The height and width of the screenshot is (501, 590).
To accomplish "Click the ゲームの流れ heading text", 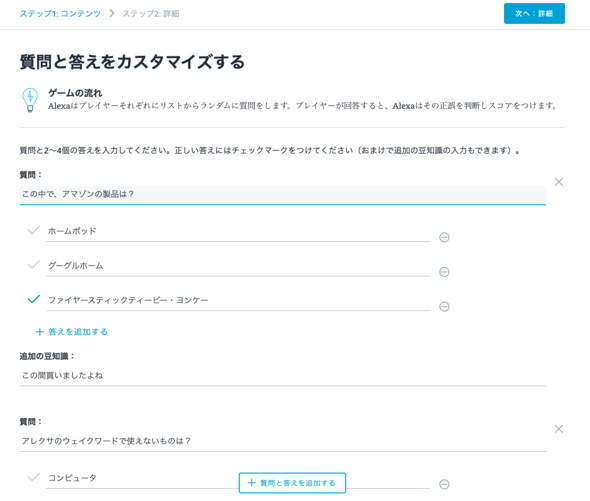I will click(75, 93).
